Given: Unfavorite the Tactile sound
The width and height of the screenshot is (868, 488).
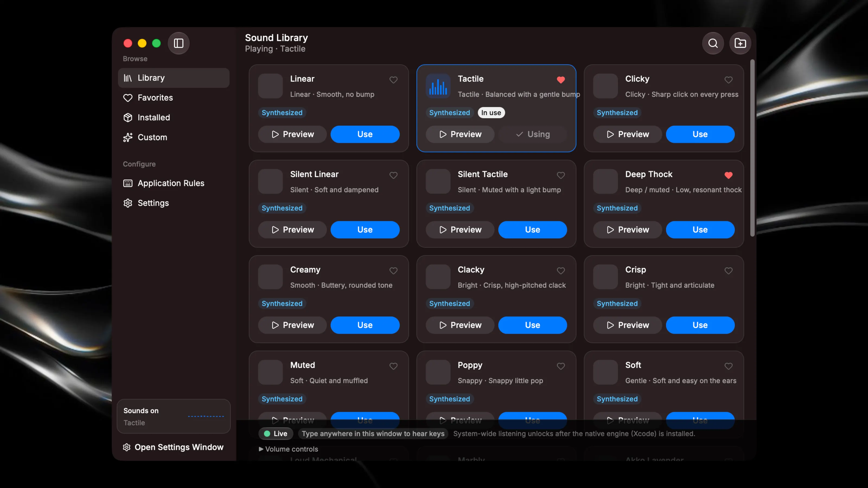Looking at the screenshot, I should tap(561, 80).
